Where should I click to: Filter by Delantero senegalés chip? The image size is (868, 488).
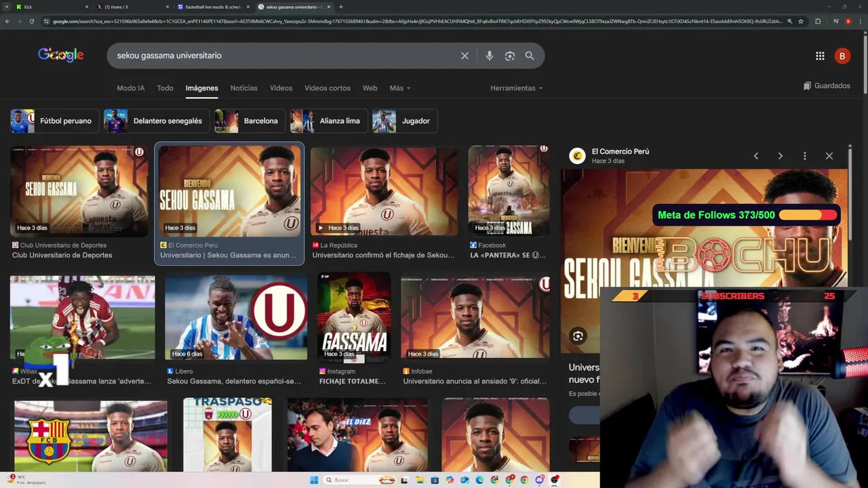pos(157,121)
